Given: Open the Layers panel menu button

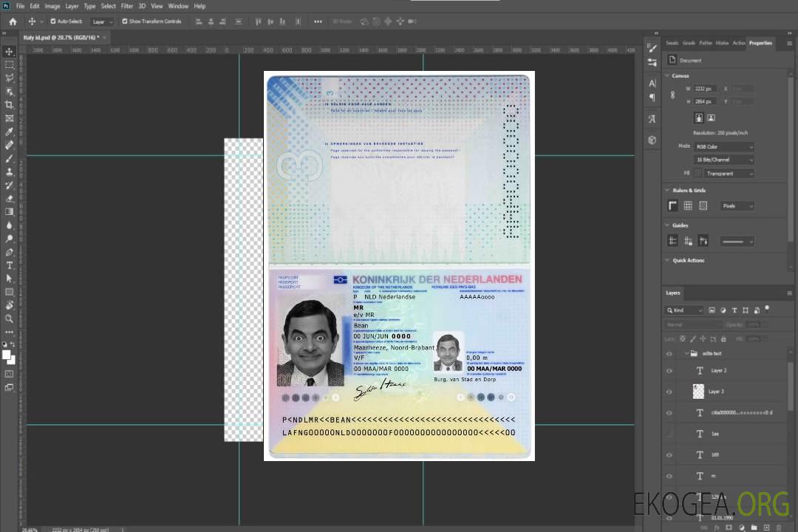Looking at the screenshot, I should (789, 293).
